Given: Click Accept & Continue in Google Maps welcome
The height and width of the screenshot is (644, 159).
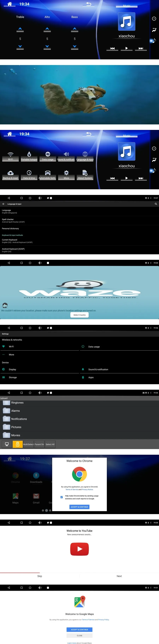Looking at the screenshot, I should tap(79, 630).
